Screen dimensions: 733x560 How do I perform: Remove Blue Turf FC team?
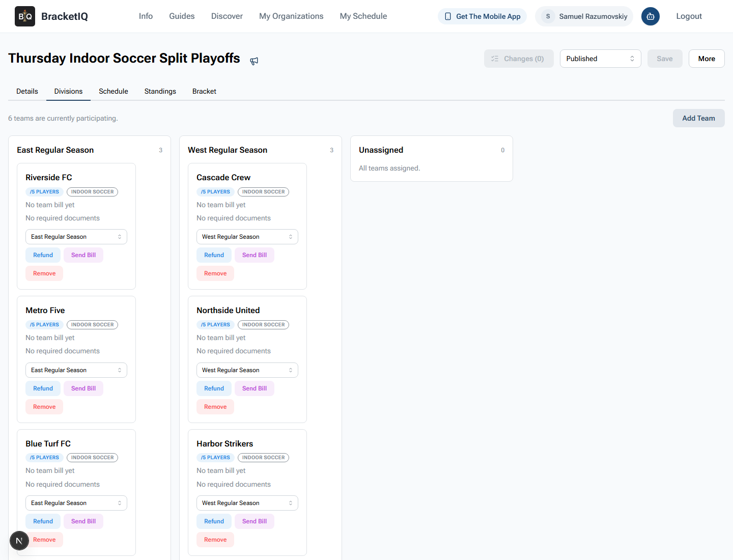click(x=44, y=540)
